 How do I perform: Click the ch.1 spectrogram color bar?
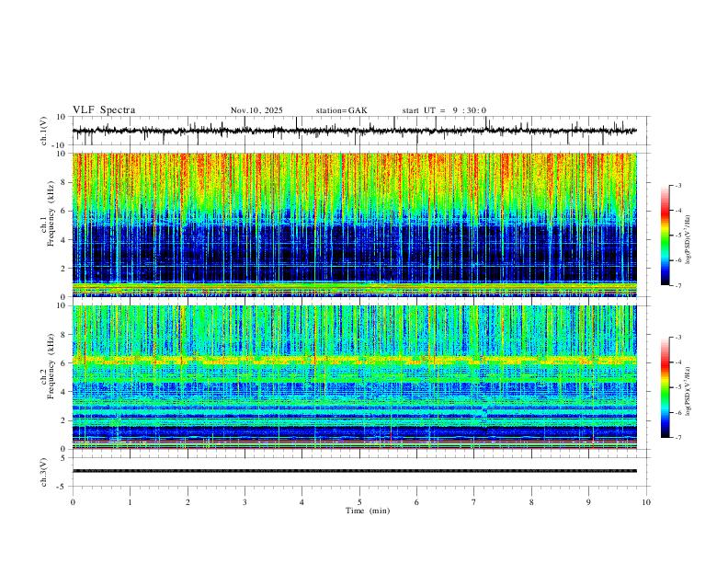[x=665, y=236]
